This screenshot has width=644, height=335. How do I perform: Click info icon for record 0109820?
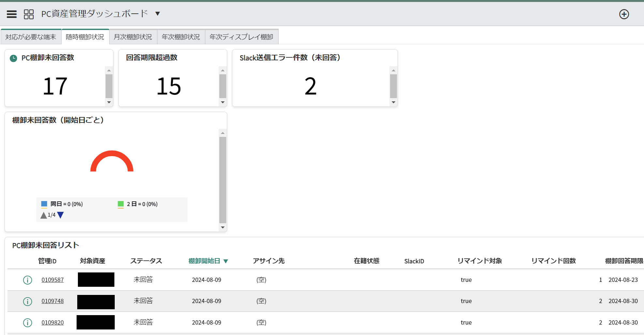point(28,323)
